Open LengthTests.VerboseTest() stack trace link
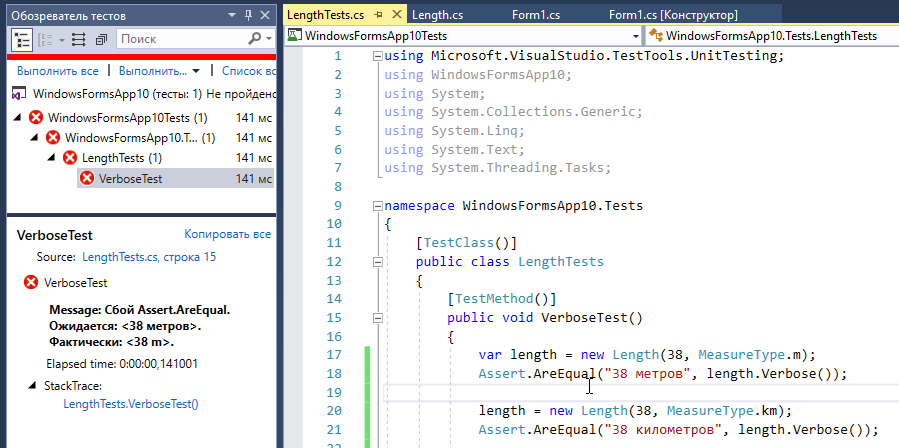Viewport: 899px width, 448px height. click(x=131, y=404)
